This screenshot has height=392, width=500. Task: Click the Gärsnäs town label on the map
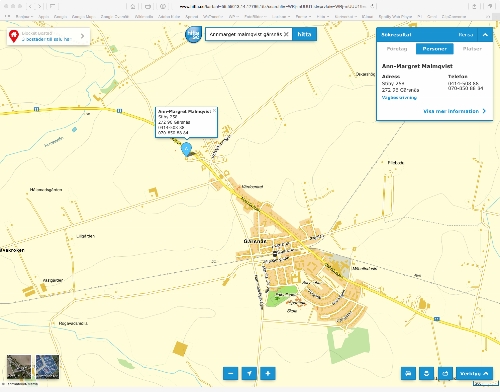tap(255, 241)
